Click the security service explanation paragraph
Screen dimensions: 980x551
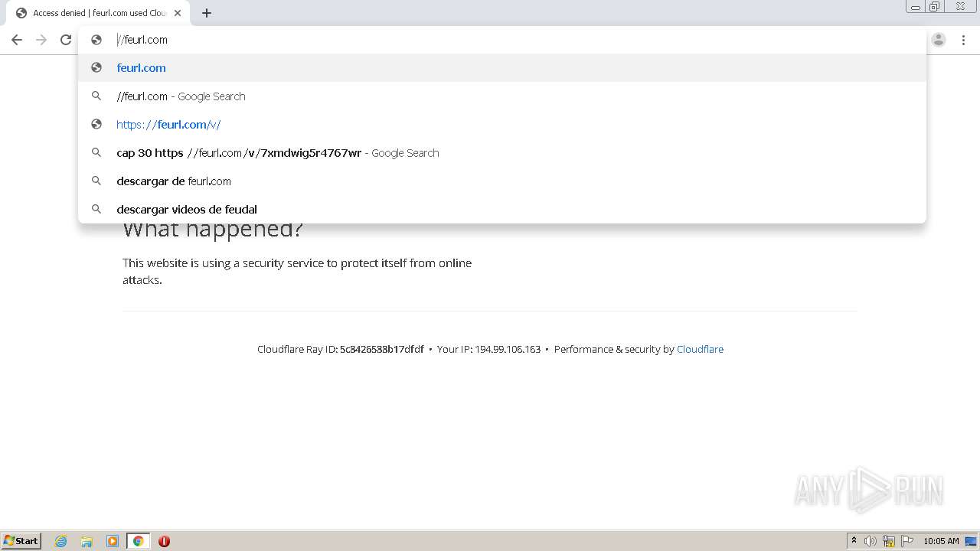[x=297, y=271]
